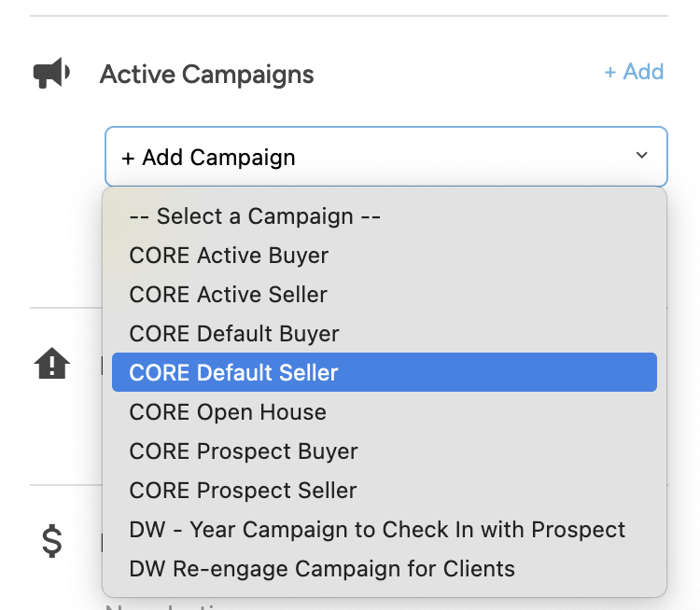700x610 pixels.
Task: Click the plus symbol of the Add link
Action: [610, 73]
